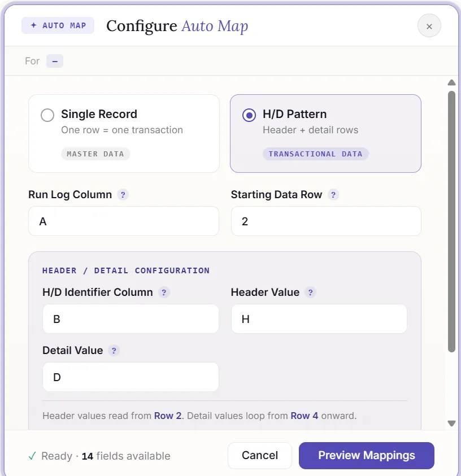Click the H/D Identifier Column input field
461x476 pixels.
coord(131,319)
